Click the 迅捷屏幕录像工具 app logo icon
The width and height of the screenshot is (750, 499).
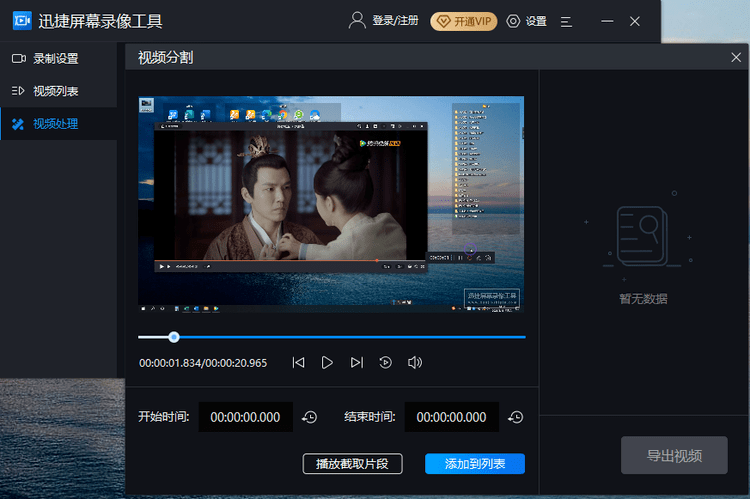tap(22, 21)
